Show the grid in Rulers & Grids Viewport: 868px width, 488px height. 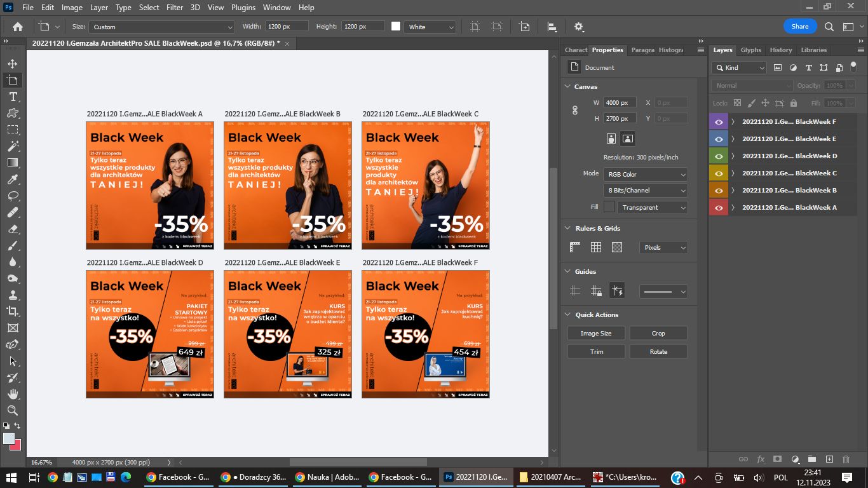pyautogui.click(x=596, y=247)
